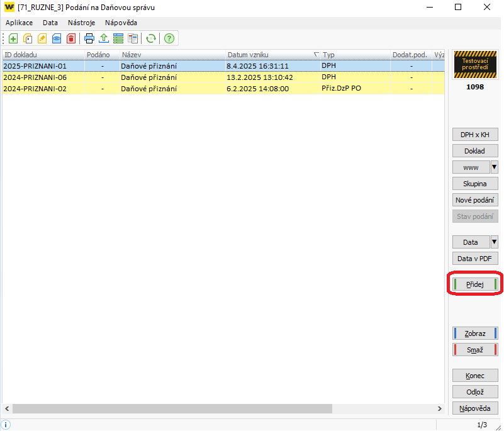
Task: Expand the Data button dropdown arrow
Action: coord(495,242)
